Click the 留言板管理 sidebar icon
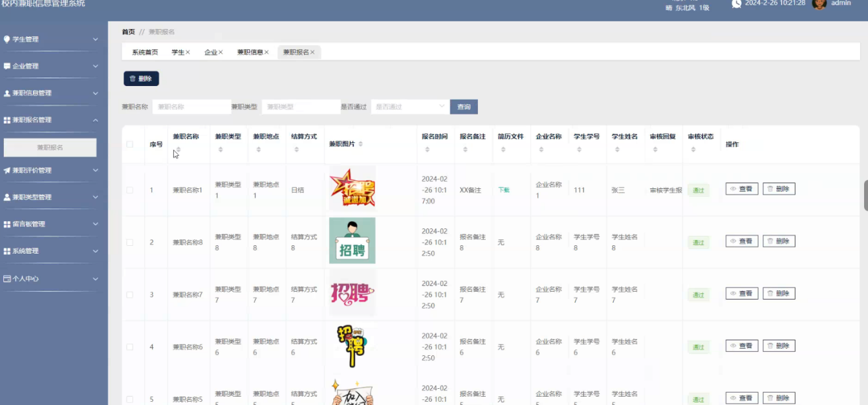 (7, 224)
